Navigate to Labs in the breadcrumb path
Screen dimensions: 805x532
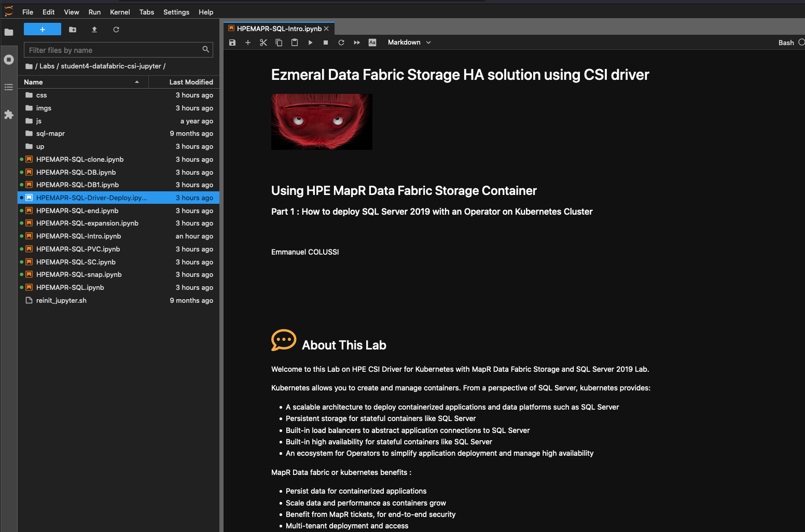pyautogui.click(x=47, y=66)
